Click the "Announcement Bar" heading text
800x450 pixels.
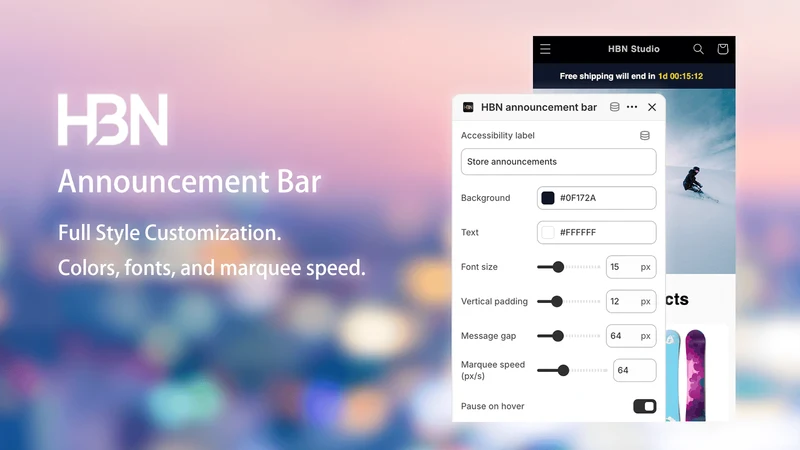coord(189,182)
